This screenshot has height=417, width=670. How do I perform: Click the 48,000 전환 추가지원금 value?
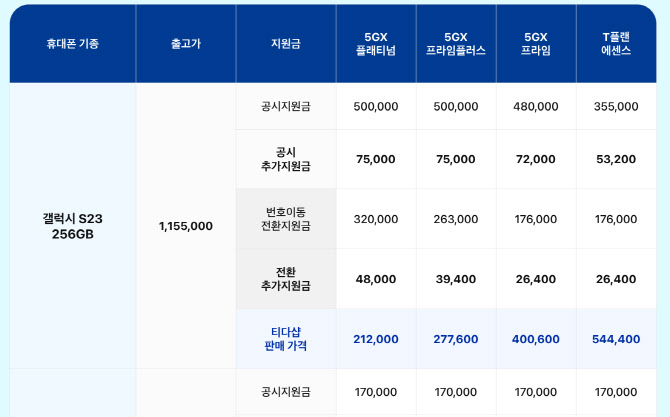pos(376,279)
